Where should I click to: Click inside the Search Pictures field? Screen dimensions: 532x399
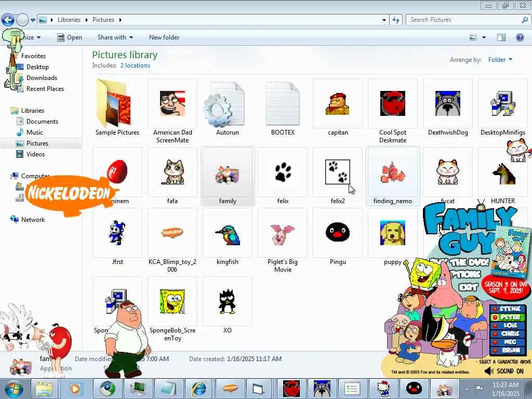(x=464, y=20)
